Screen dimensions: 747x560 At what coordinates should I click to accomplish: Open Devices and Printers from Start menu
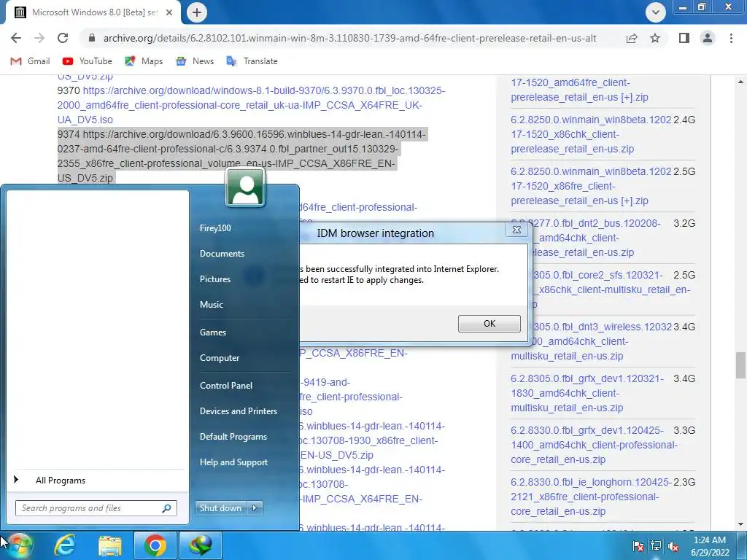click(x=239, y=411)
